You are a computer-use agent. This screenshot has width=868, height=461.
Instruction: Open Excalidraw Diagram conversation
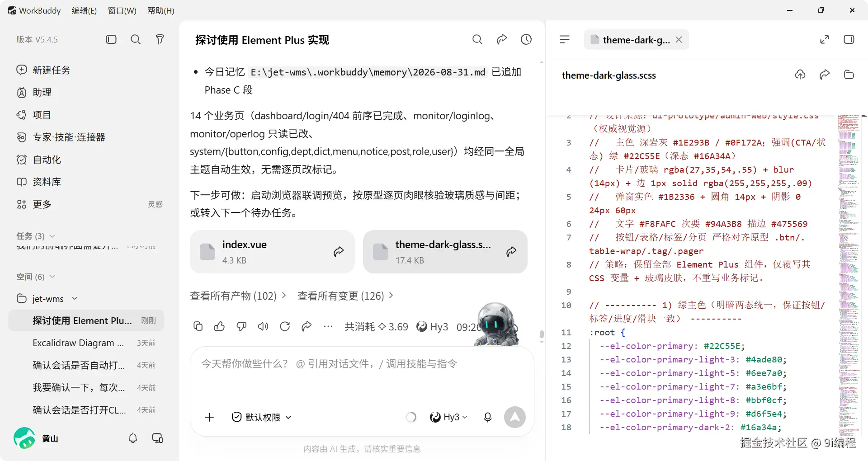point(86,343)
